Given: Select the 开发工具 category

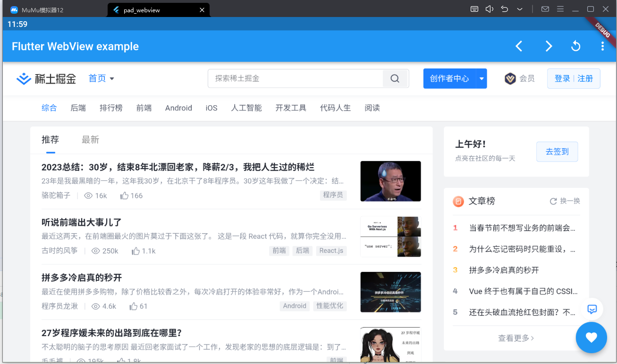Looking at the screenshot, I should (291, 108).
